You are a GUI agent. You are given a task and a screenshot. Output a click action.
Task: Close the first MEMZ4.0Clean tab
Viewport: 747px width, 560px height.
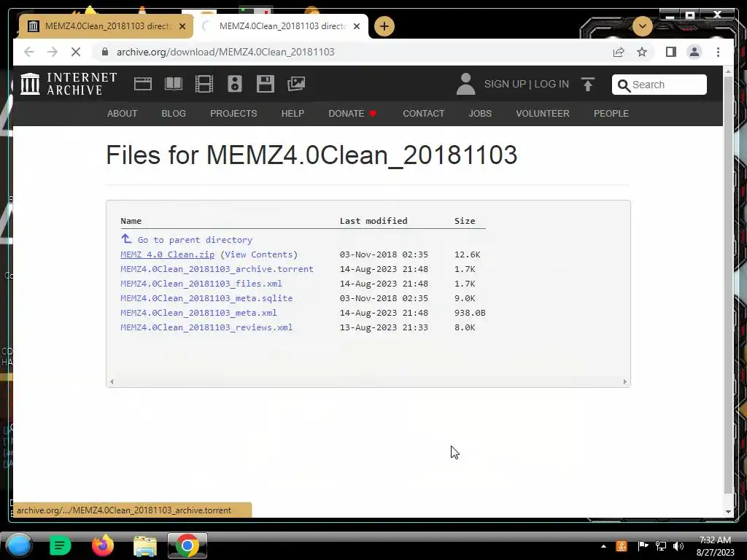click(x=182, y=26)
